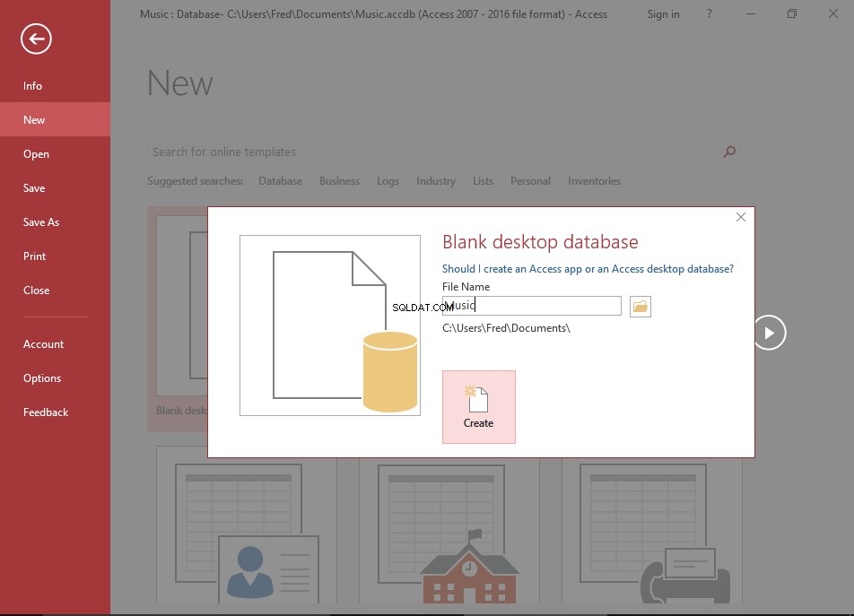Open the Save As page
This screenshot has height=616, width=854.
(x=41, y=222)
